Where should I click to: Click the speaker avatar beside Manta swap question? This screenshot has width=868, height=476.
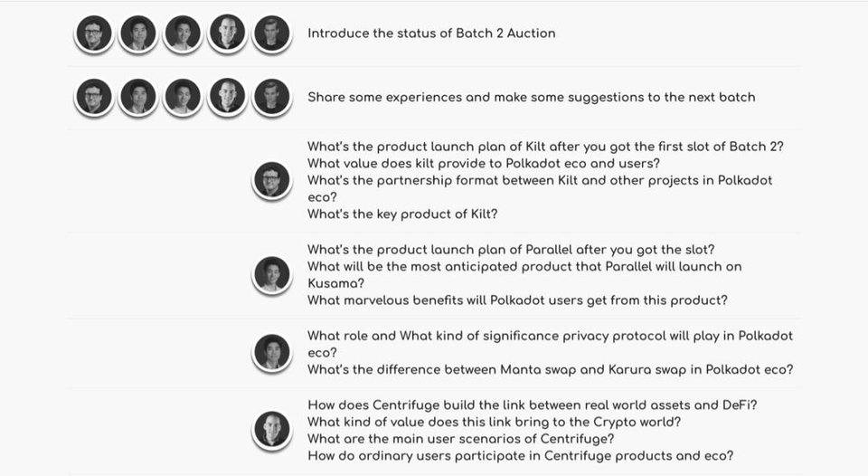coord(272,352)
